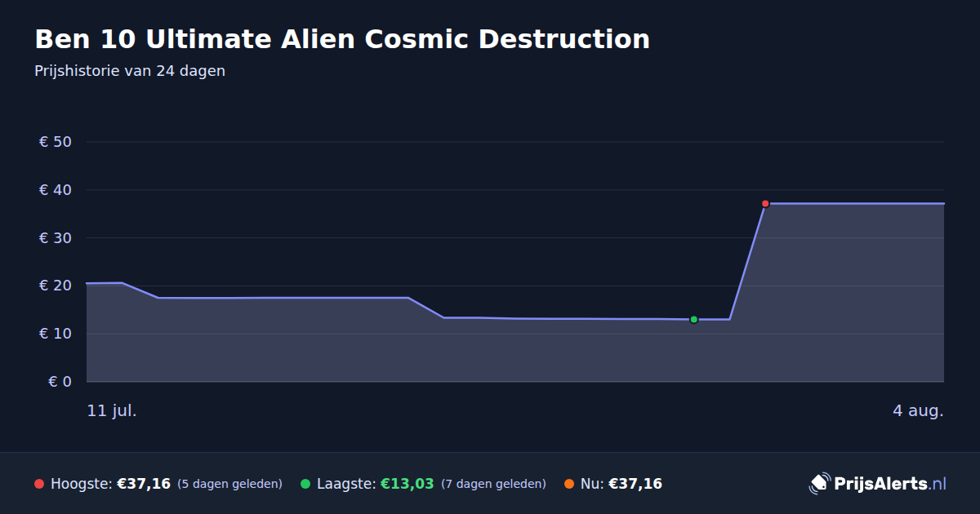The height and width of the screenshot is (514, 980).
Task: Click the Hoogste €37,16 price value
Action: 144,484
